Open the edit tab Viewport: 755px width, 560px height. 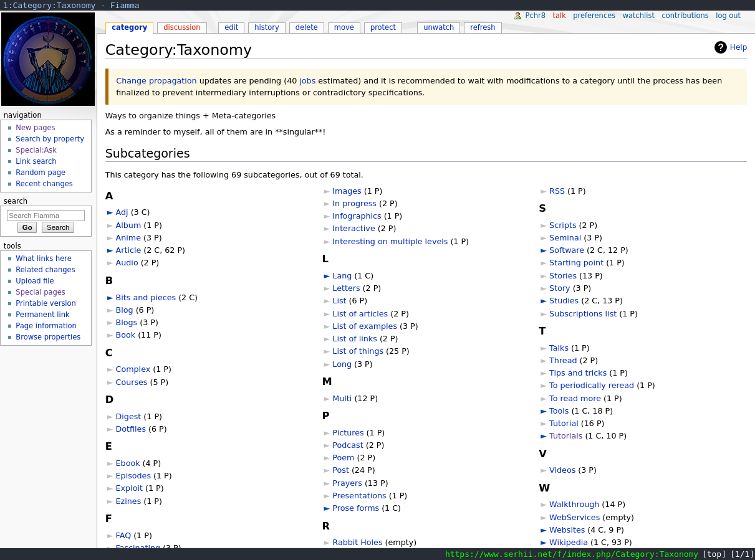point(231,27)
